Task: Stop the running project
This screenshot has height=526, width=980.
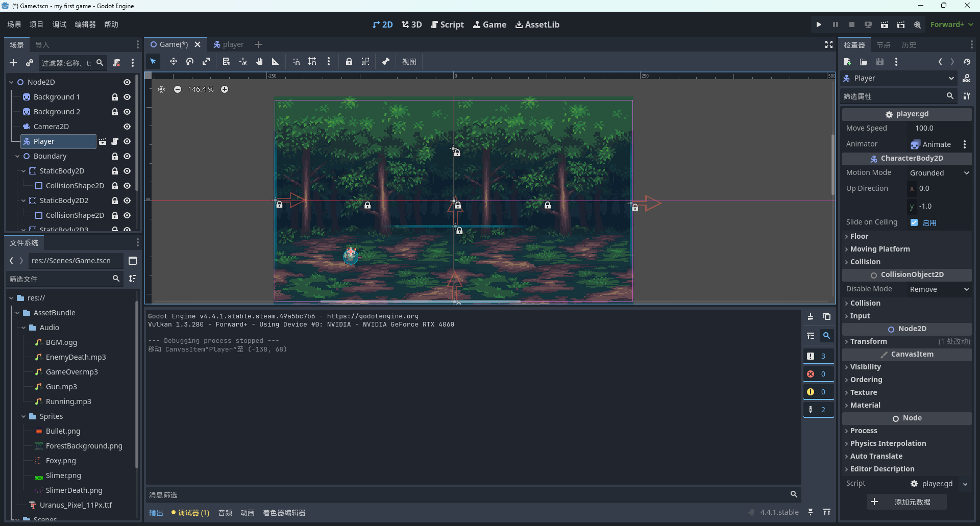Action: [x=852, y=24]
